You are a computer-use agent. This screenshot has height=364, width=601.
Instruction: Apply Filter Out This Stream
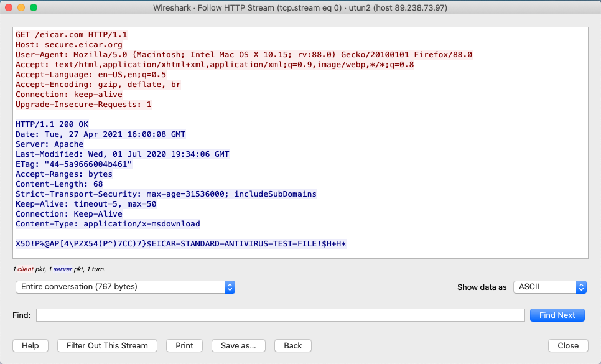click(106, 345)
